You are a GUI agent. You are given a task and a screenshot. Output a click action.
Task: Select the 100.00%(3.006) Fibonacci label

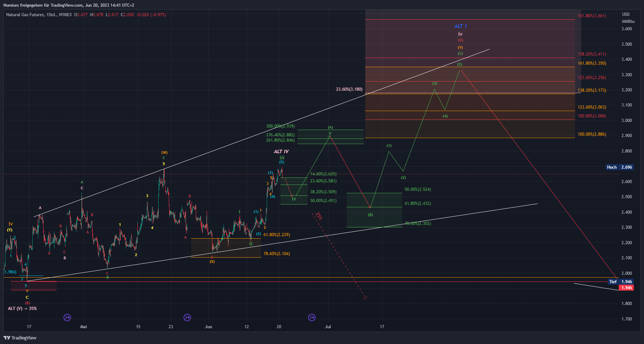pyautogui.click(x=592, y=116)
